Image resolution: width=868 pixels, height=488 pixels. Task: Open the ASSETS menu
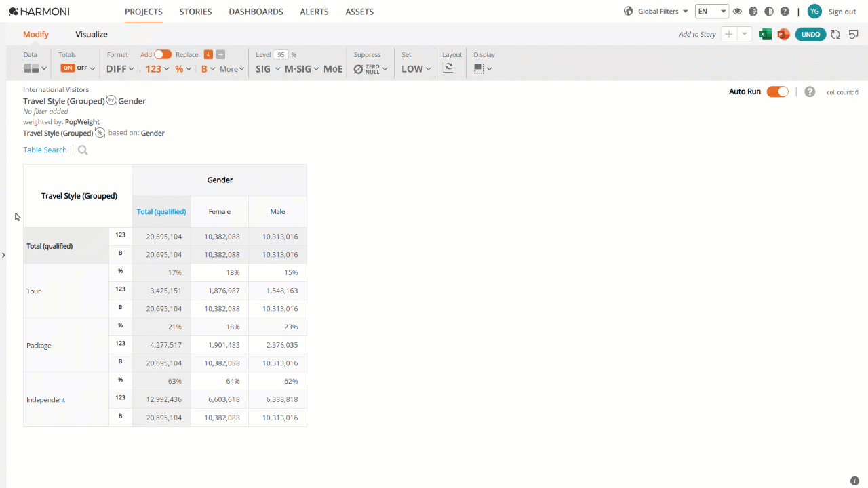pyautogui.click(x=359, y=12)
